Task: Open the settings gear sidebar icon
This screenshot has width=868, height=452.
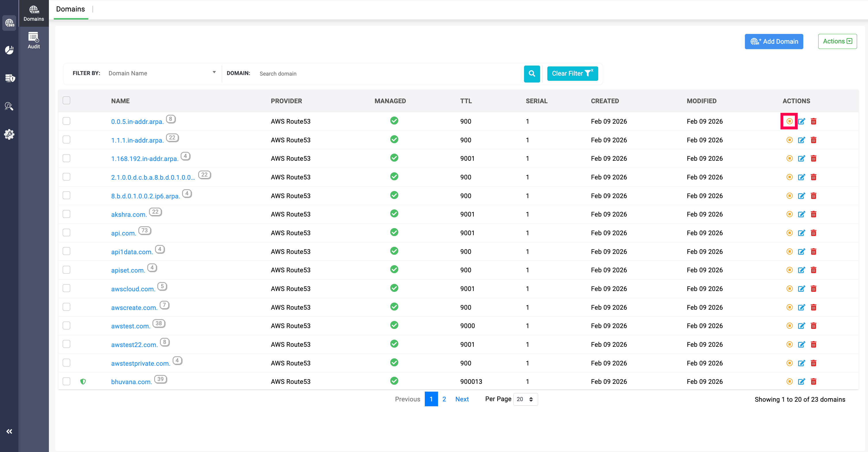Action: [9, 134]
